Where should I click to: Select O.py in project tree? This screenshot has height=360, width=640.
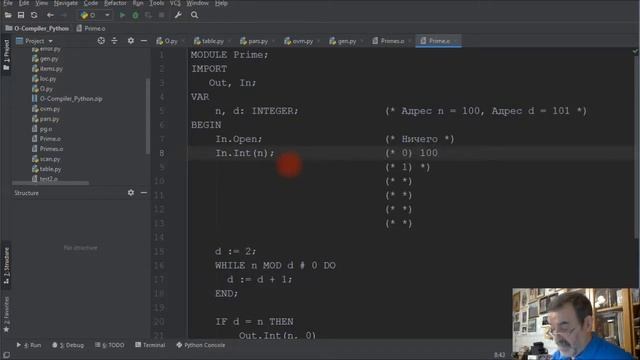click(x=42, y=89)
